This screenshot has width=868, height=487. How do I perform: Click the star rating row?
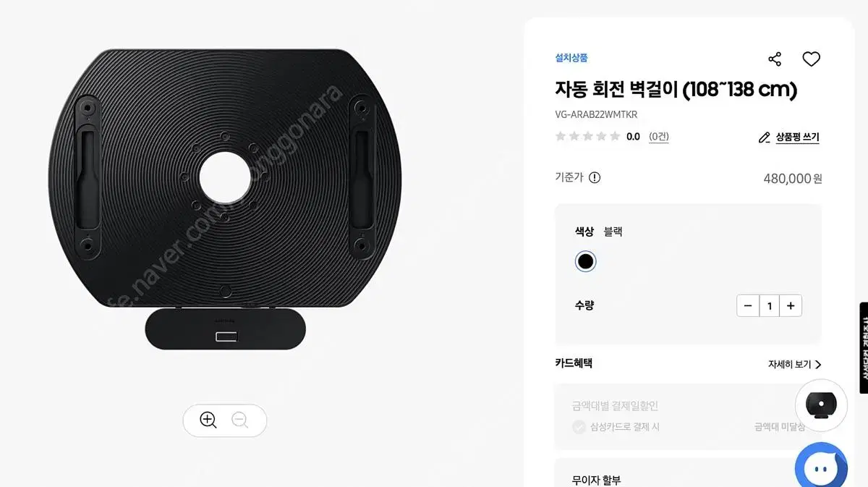[x=587, y=136]
